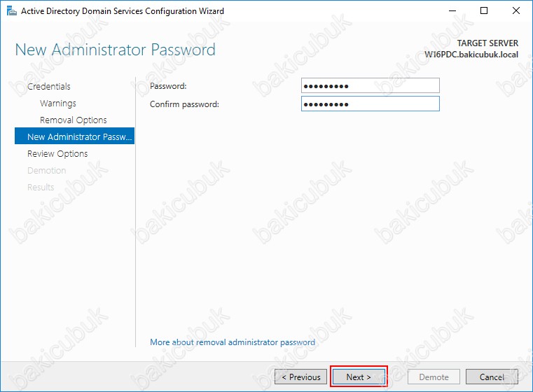This screenshot has width=533, height=392.
Task: Click the 'Password:' label
Action: coord(168,86)
